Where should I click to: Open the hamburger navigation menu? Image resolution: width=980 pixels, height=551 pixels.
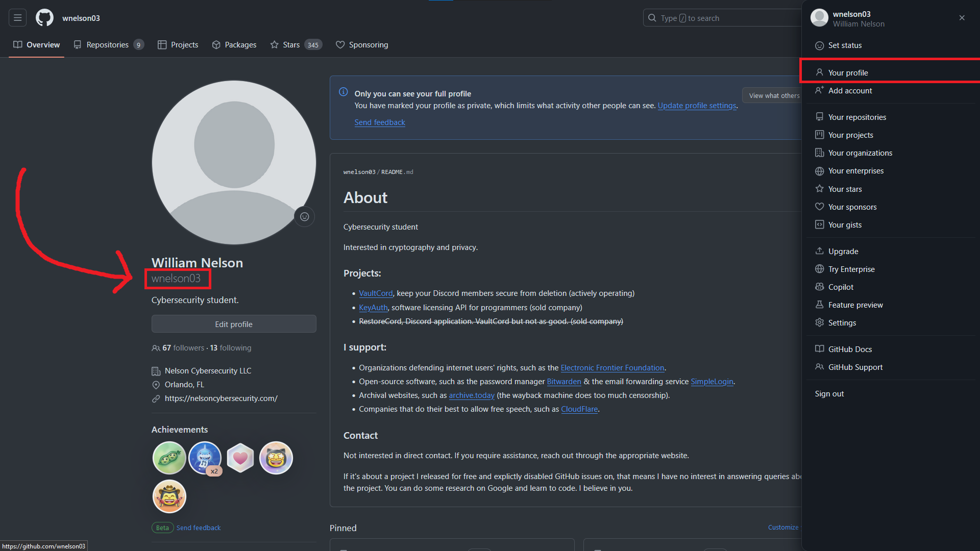[17, 18]
